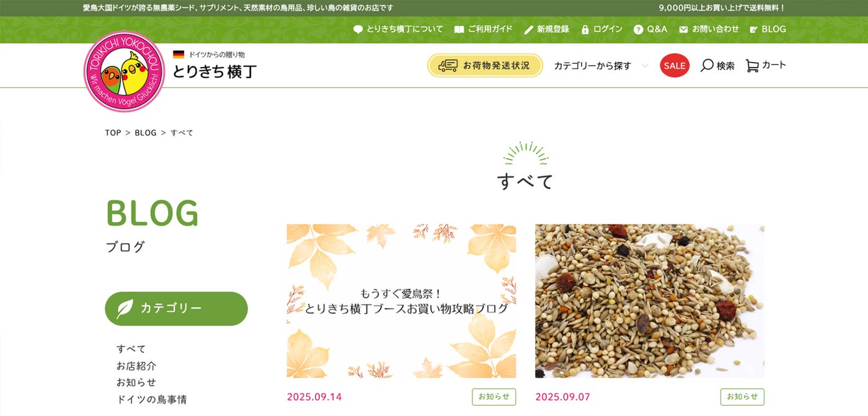Click the envelope icon for お問い合わせ

click(683, 29)
